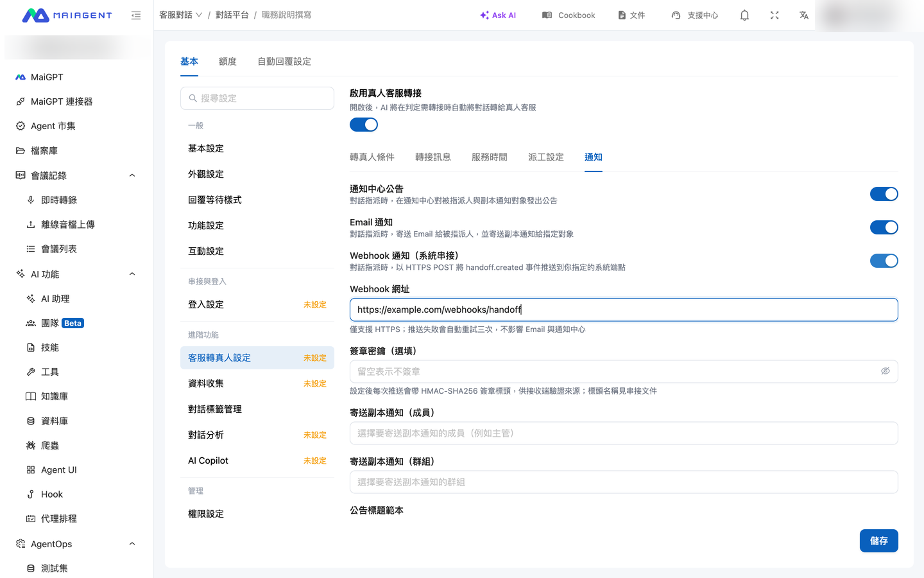924x578 pixels.
Task: Disable 啟用真人客服轉接 switch
Action: (x=364, y=125)
